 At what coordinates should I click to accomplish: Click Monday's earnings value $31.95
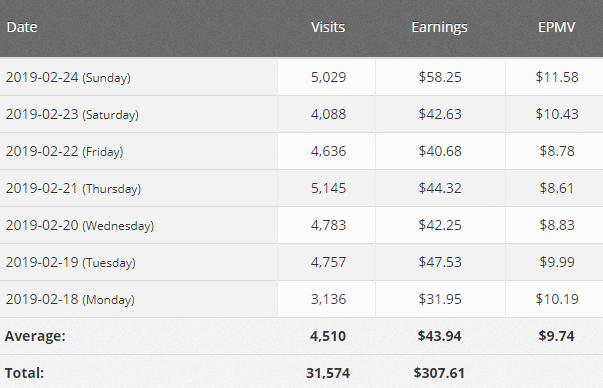coord(440,299)
